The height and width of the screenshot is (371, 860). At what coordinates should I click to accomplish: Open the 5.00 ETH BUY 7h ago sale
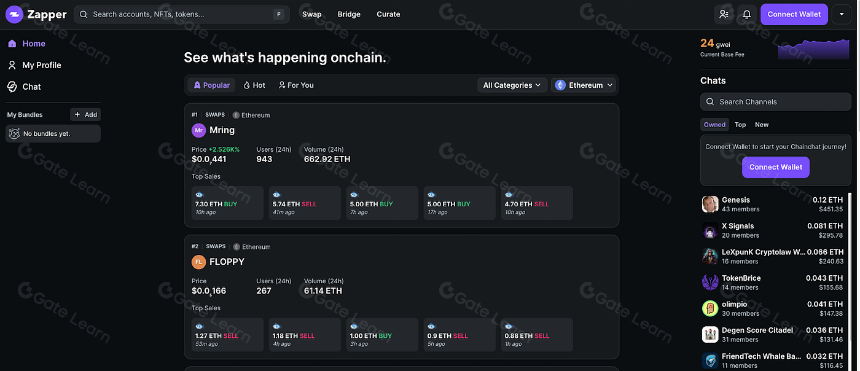(x=382, y=203)
